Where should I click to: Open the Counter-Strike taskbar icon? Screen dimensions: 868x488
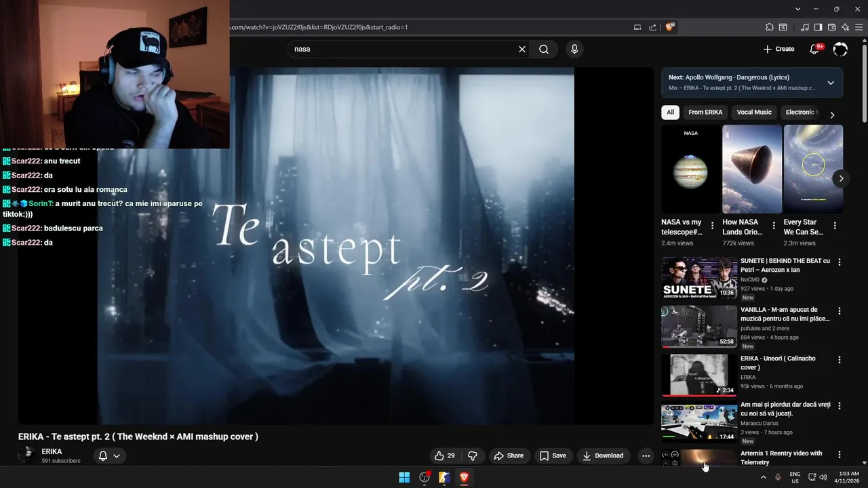(444, 477)
